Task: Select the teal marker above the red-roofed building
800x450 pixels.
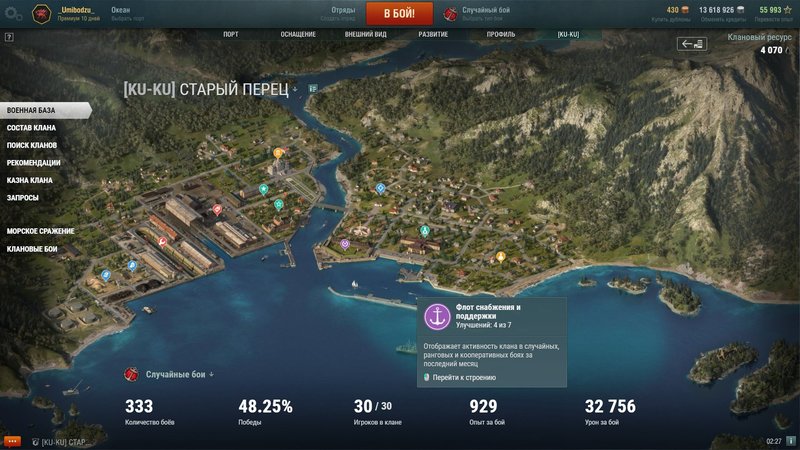Action: tap(424, 232)
